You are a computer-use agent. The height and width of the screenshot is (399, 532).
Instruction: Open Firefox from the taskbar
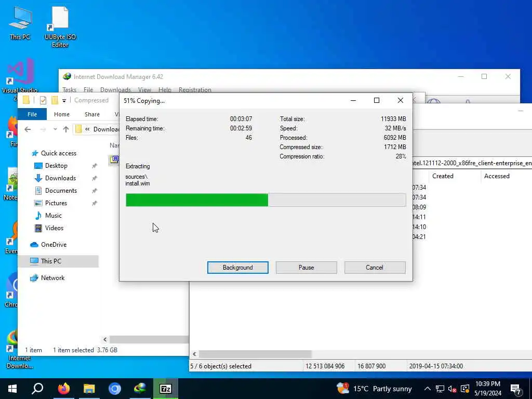63,389
